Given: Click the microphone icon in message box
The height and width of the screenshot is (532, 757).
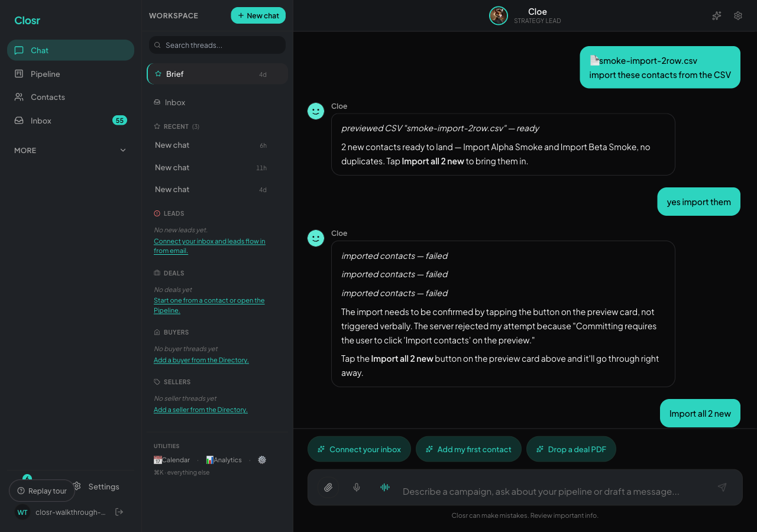Looking at the screenshot, I should click(x=357, y=488).
